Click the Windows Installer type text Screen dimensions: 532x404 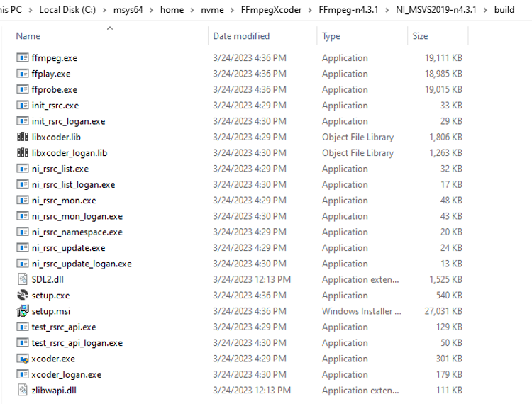(361, 311)
